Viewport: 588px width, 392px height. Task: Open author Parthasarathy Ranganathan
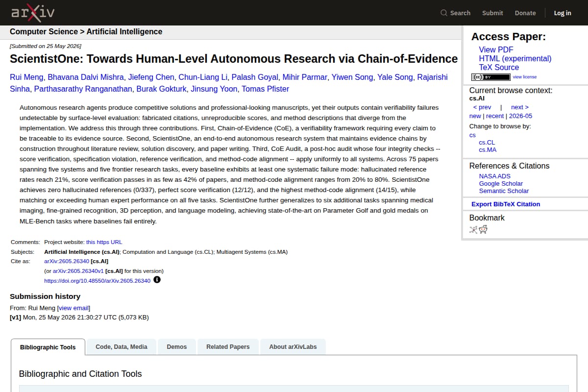(83, 89)
